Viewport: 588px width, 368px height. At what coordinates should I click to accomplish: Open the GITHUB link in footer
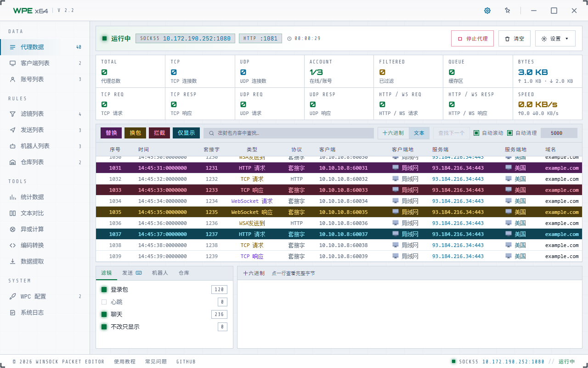[x=186, y=362]
